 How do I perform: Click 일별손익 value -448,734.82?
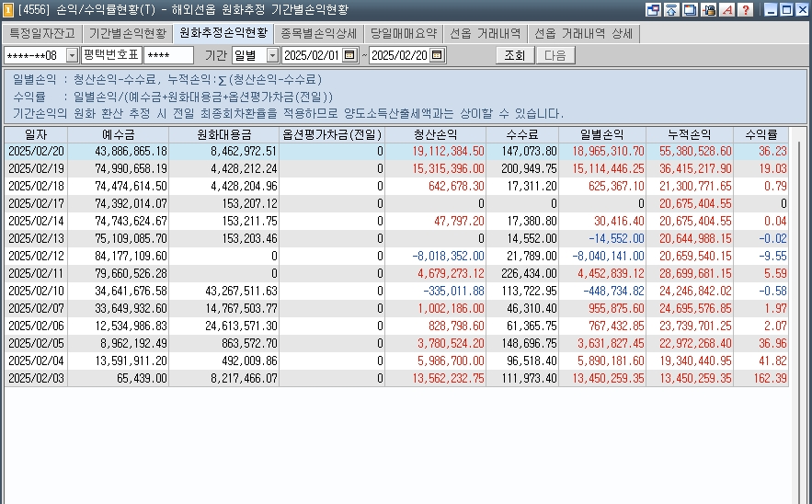(613, 292)
